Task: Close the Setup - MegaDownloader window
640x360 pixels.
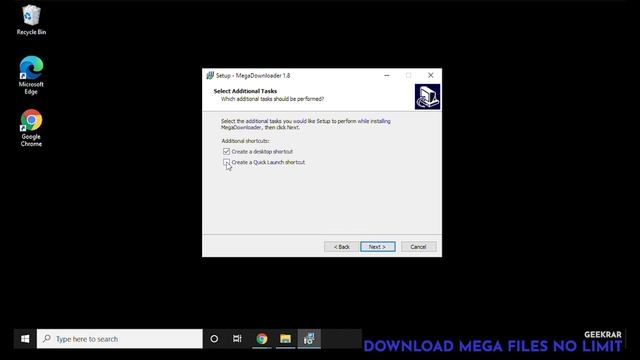Action: click(431, 76)
